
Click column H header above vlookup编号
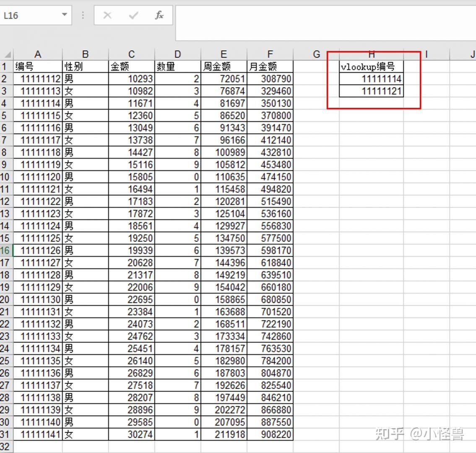371,54
